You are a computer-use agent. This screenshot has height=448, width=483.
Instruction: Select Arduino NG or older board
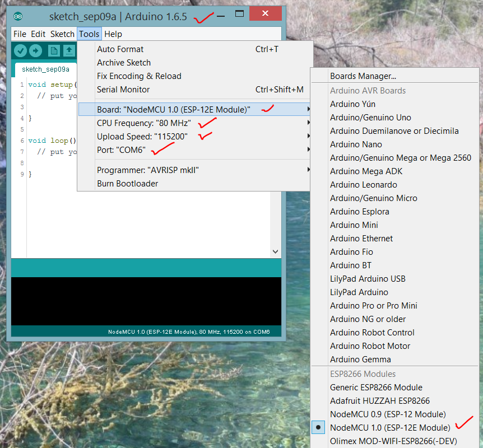tap(394, 319)
